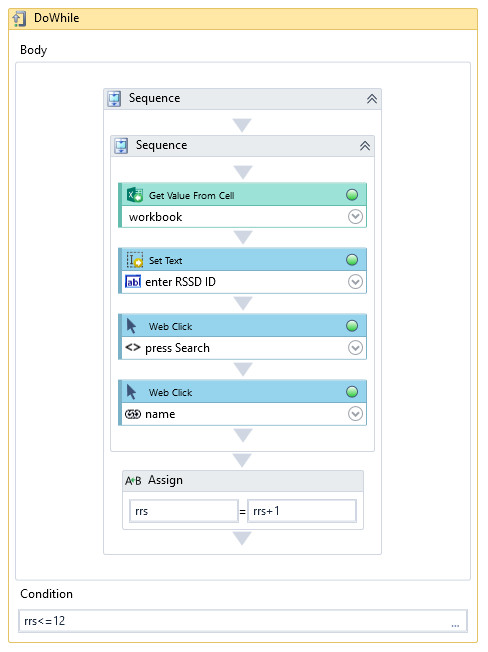Toggle green status dot on name Web Click
The height and width of the screenshot is (652, 488).
[352, 392]
